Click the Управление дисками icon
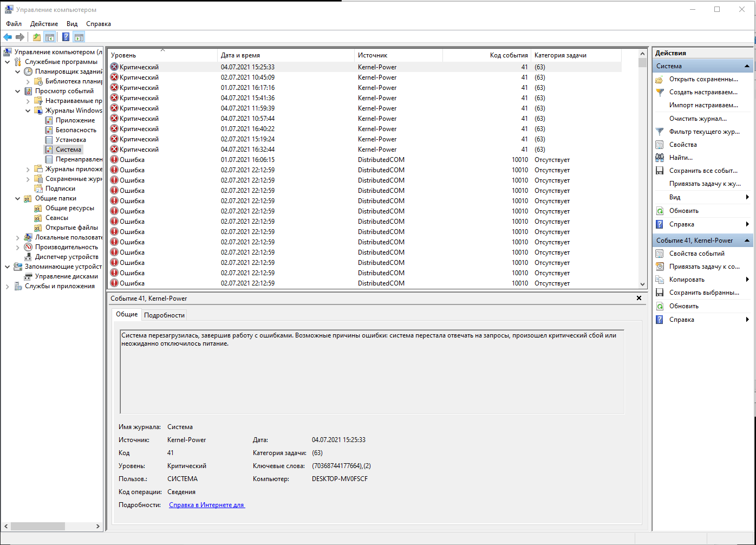Image resolution: width=756 pixels, height=545 pixels. tap(28, 276)
